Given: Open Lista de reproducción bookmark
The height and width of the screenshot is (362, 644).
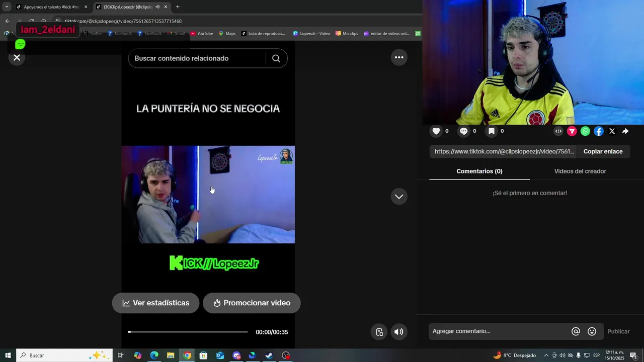Looking at the screenshot, I should click(263, 34).
